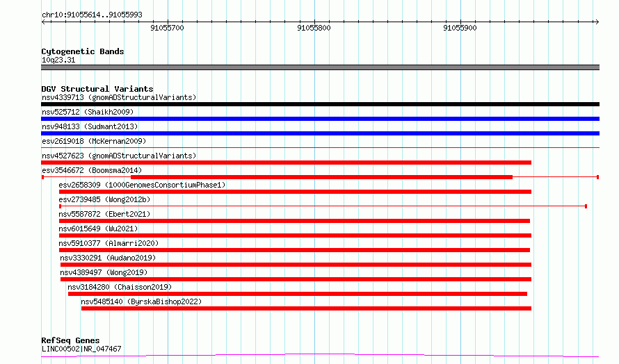
Task: Click the esv2619018 (McKernan2009) label
Action: tap(94, 141)
